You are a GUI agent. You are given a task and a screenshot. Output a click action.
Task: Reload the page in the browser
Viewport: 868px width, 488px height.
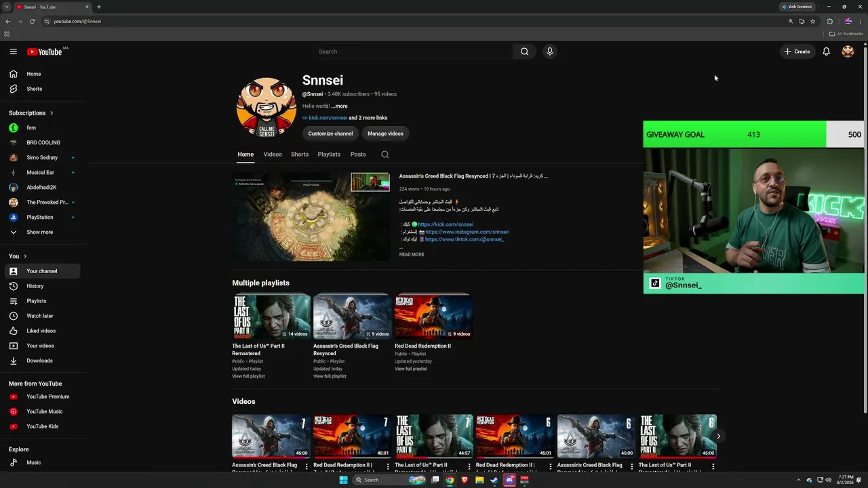[32, 21]
